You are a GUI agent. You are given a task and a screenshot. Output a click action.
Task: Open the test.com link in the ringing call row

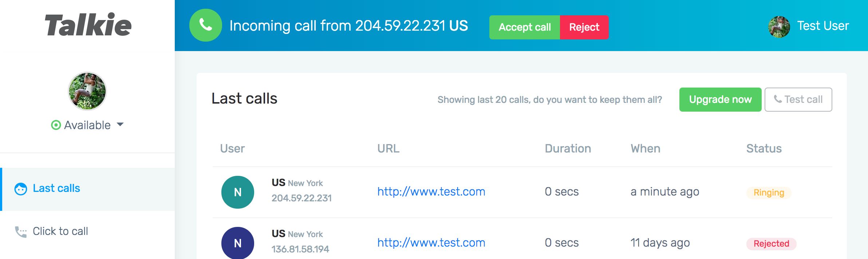(x=431, y=192)
